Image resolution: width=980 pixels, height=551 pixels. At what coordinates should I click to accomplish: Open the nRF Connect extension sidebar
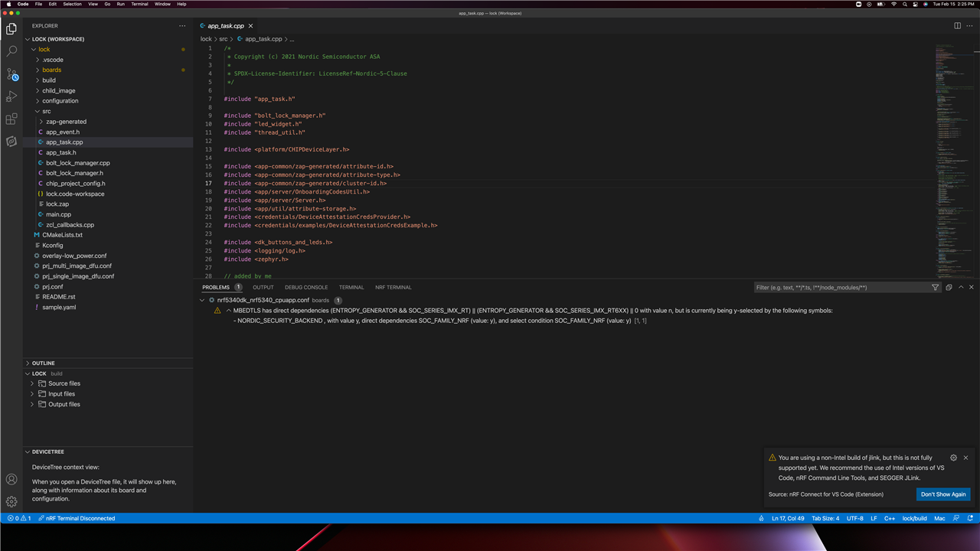pyautogui.click(x=11, y=142)
